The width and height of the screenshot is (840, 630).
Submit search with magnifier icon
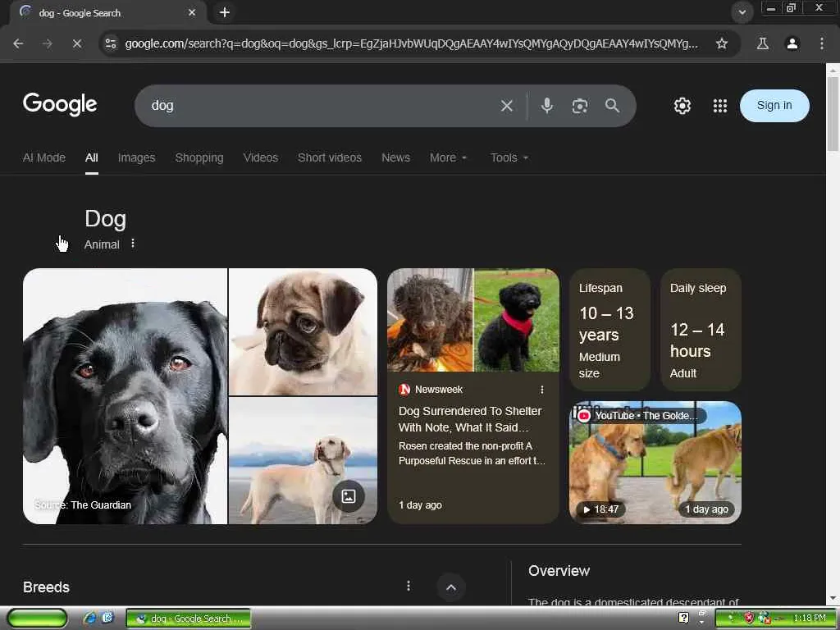coord(612,106)
